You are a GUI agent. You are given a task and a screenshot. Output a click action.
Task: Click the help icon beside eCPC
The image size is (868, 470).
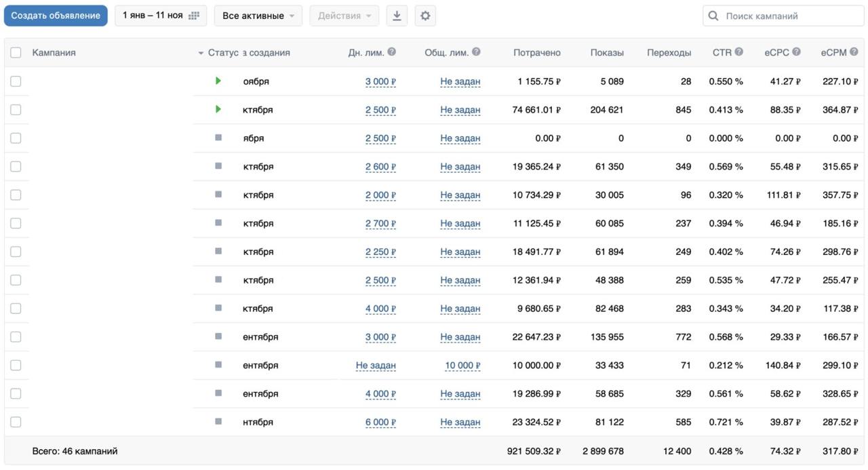(x=796, y=52)
